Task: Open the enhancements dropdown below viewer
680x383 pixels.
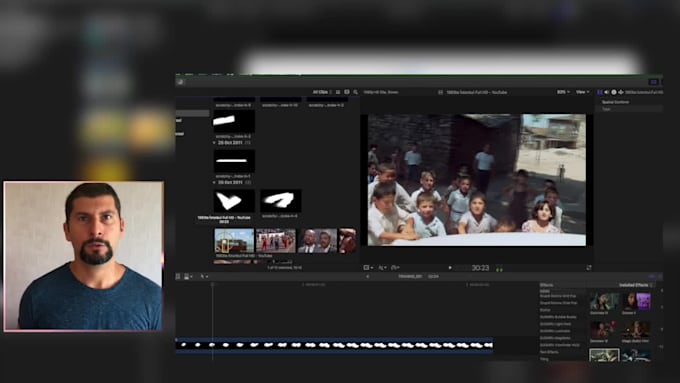Action: (x=382, y=268)
